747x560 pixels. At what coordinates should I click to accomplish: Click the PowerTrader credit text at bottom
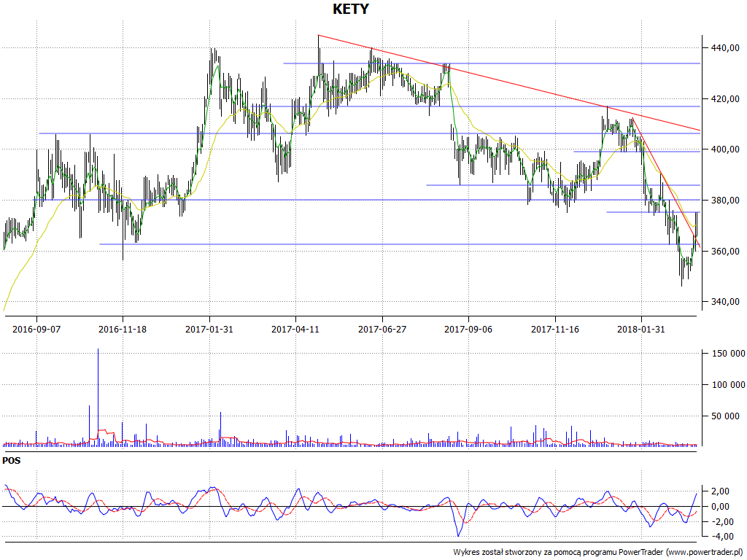[x=598, y=552]
